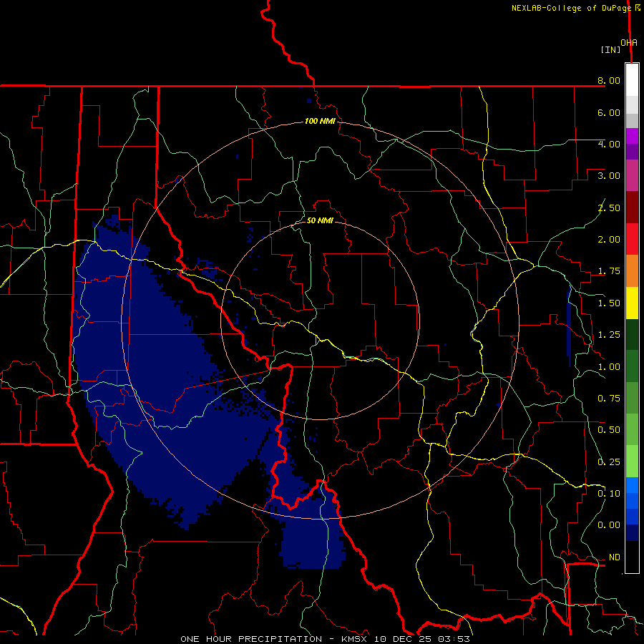Click the 1.25 legend value
This screenshot has height=644, width=644.
(x=609, y=335)
